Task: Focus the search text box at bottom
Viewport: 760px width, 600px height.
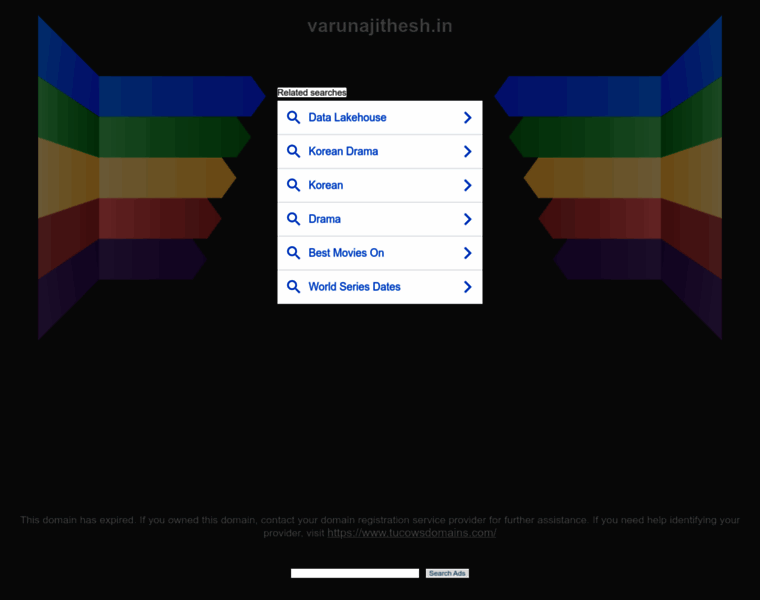Action: [355, 573]
